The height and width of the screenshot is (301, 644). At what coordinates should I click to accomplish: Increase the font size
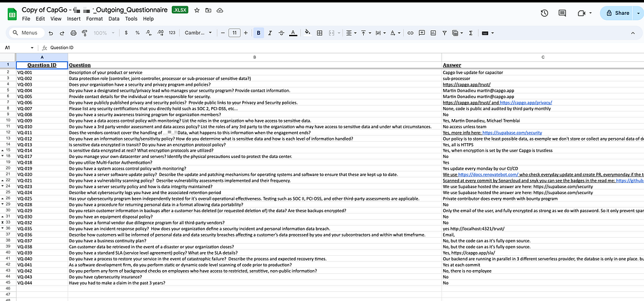coord(245,33)
